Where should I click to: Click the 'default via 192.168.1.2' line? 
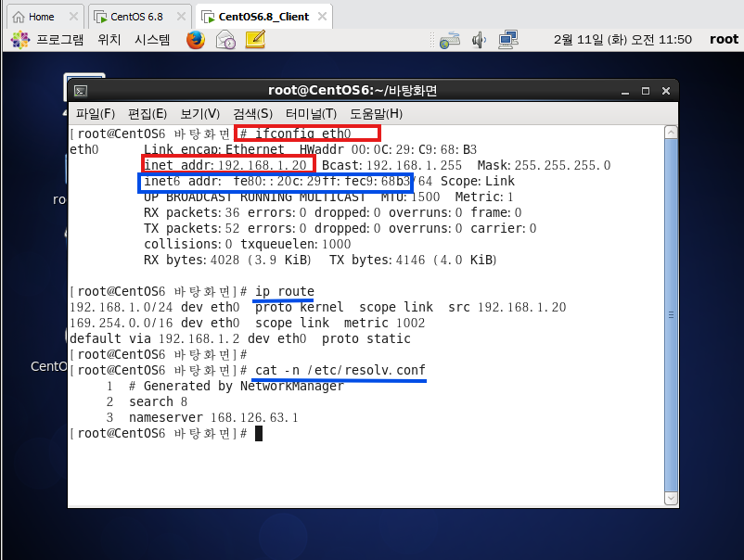(x=240, y=338)
